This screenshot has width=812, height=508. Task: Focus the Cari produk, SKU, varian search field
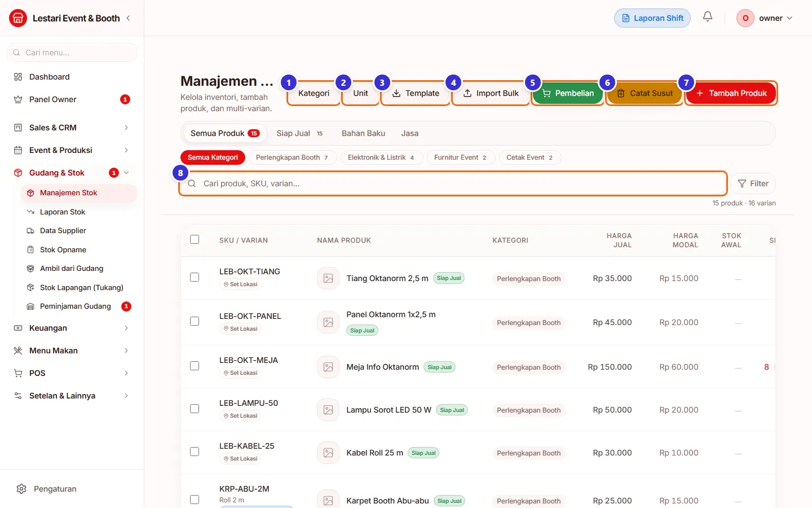(453, 183)
